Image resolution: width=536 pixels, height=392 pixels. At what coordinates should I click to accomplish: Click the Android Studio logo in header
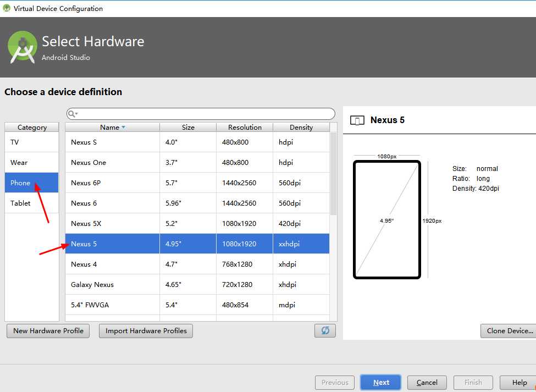pyautogui.click(x=22, y=47)
